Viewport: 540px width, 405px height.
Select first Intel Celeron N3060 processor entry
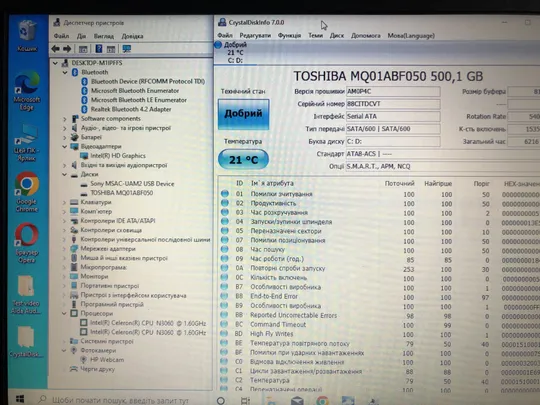click(x=148, y=323)
